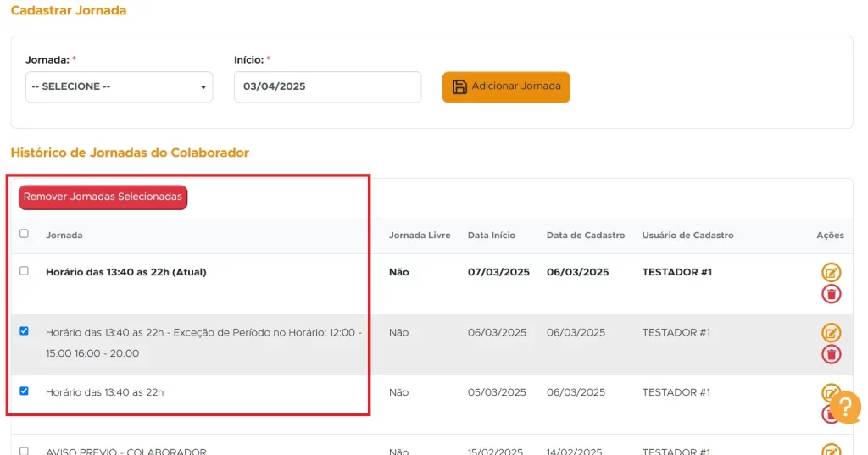The height and width of the screenshot is (455, 868).
Task: Edit the AVISO PREVIO - COLABORADOR row
Action: coord(831,451)
